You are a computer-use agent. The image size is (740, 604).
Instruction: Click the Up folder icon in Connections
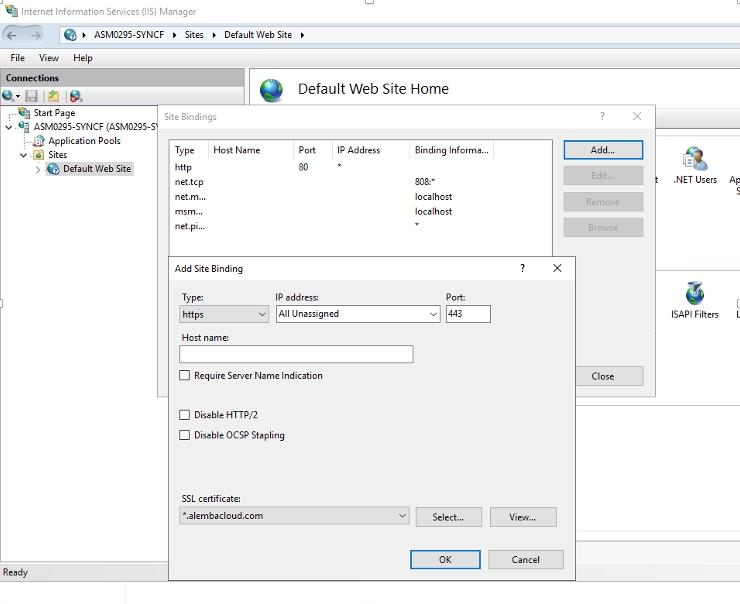pos(53,96)
